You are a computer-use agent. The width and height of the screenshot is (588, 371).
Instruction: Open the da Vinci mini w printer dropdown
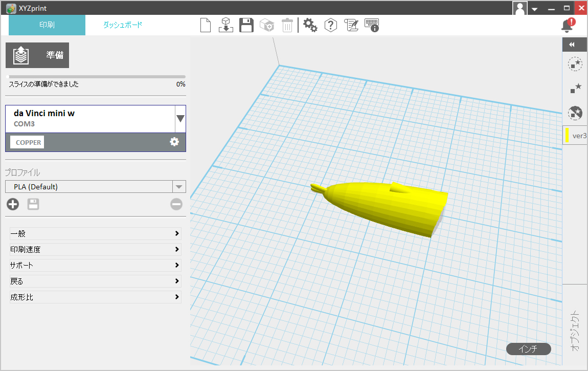(180, 119)
